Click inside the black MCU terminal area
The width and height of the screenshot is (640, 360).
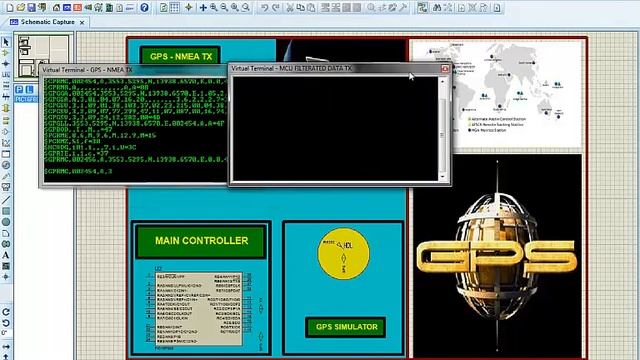click(335, 129)
